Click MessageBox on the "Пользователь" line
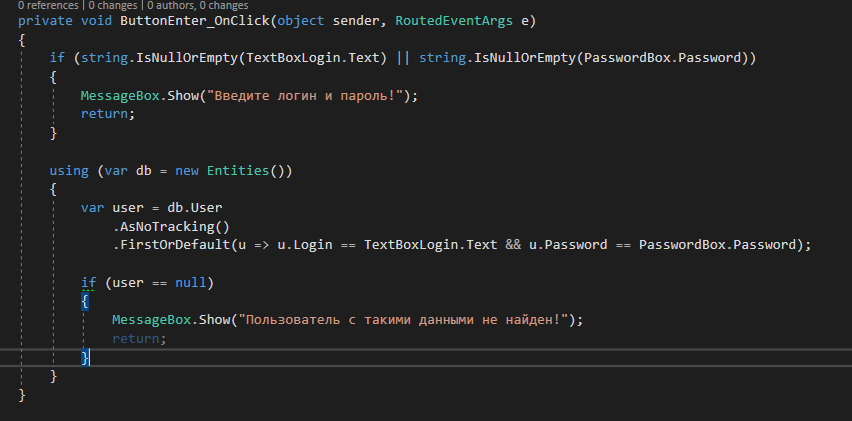 pyautogui.click(x=152, y=320)
